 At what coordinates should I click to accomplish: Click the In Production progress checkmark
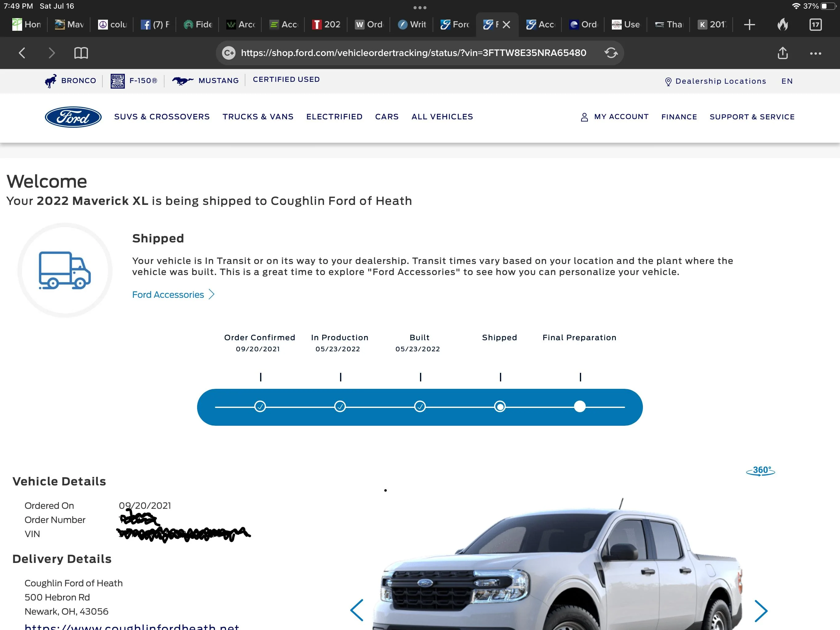pos(340,407)
